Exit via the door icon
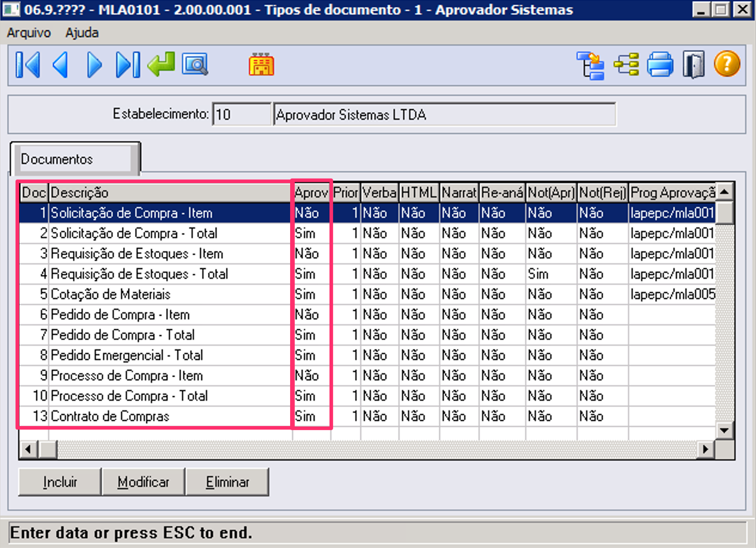This screenshot has width=756, height=548. click(x=694, y=65)
